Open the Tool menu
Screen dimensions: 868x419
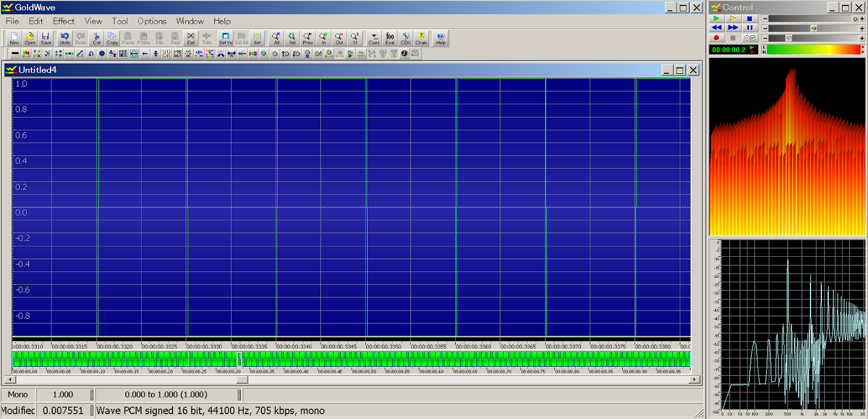[120, 21]
